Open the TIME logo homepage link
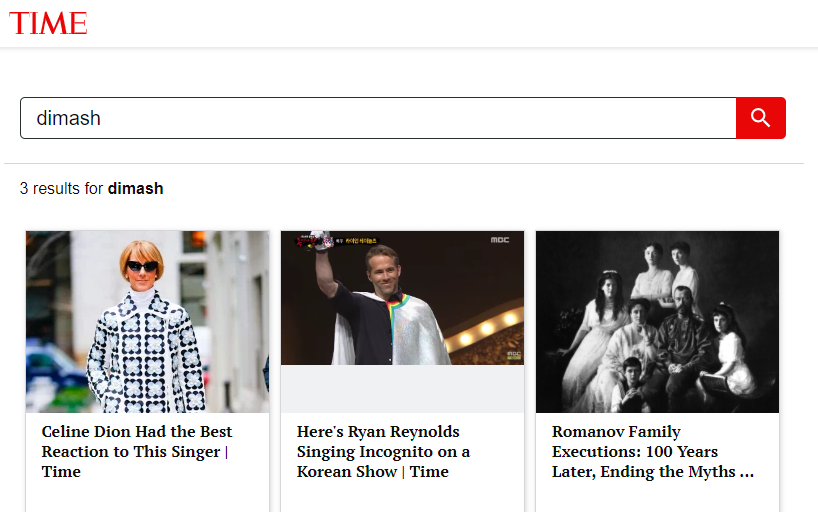This screenshot has height=512, width=818. (x=48, y=24)
